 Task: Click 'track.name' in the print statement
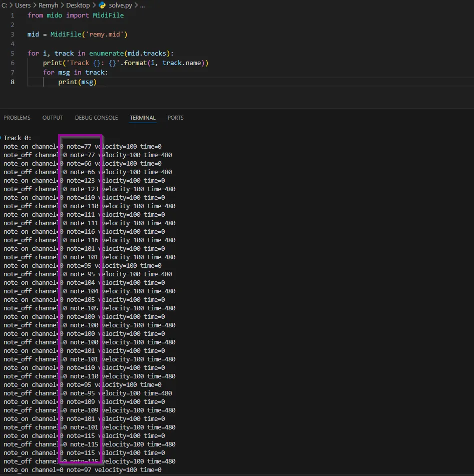pyautogui.click(x=182, y=63)
